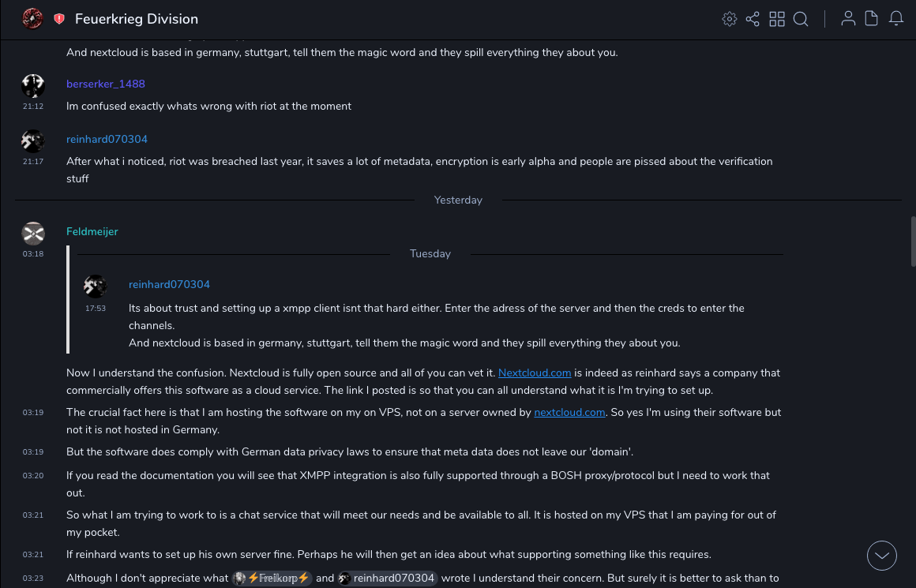Click the Feldmeijer sender name
Screen dimensions: 916x588
pos(92,231)
